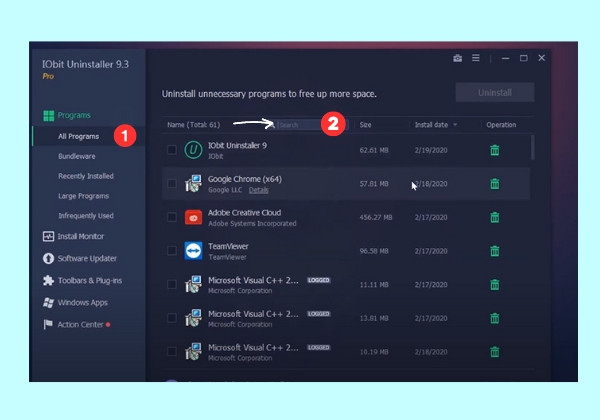Click the LOGGED badge in 13.81 MB row
Image resolution: width=600 pixels, height=420 pixels.
pyautogui.click(x=318, y=314)
